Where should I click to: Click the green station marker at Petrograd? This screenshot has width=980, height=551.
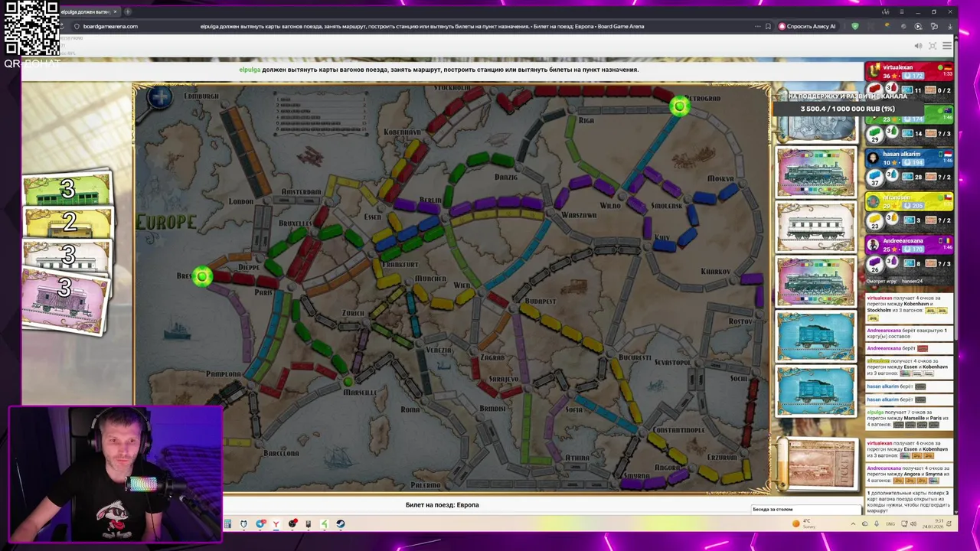(x=679, y=107)
